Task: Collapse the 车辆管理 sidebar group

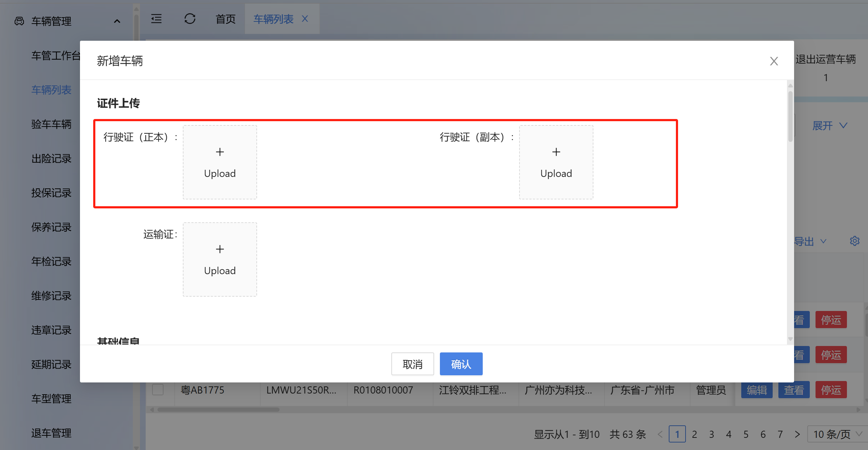Action: pos(117,21)
